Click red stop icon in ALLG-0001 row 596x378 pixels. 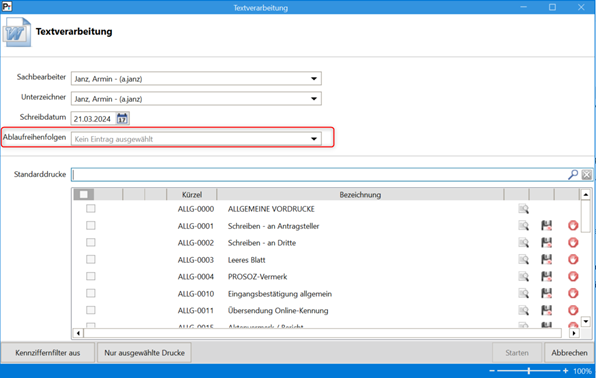click(x=573, y=226)
